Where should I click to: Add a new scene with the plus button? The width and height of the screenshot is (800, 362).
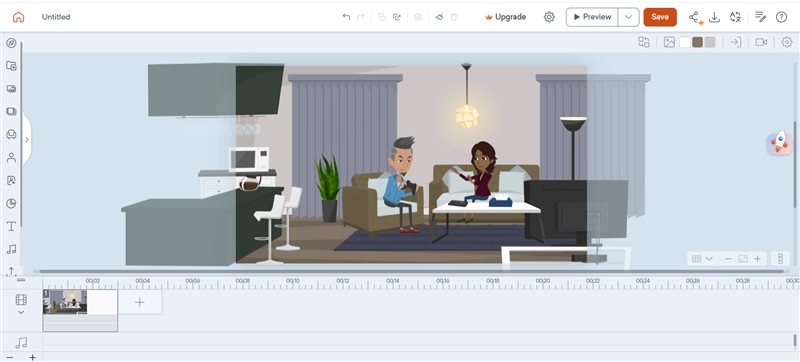pyautogui.click(x=140, y=302)
